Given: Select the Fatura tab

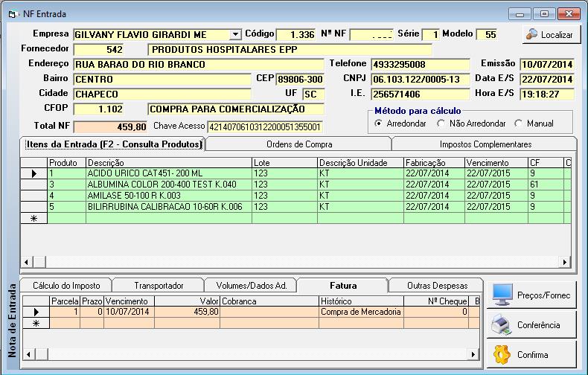Looking at the screenshot, I should 343,286.
